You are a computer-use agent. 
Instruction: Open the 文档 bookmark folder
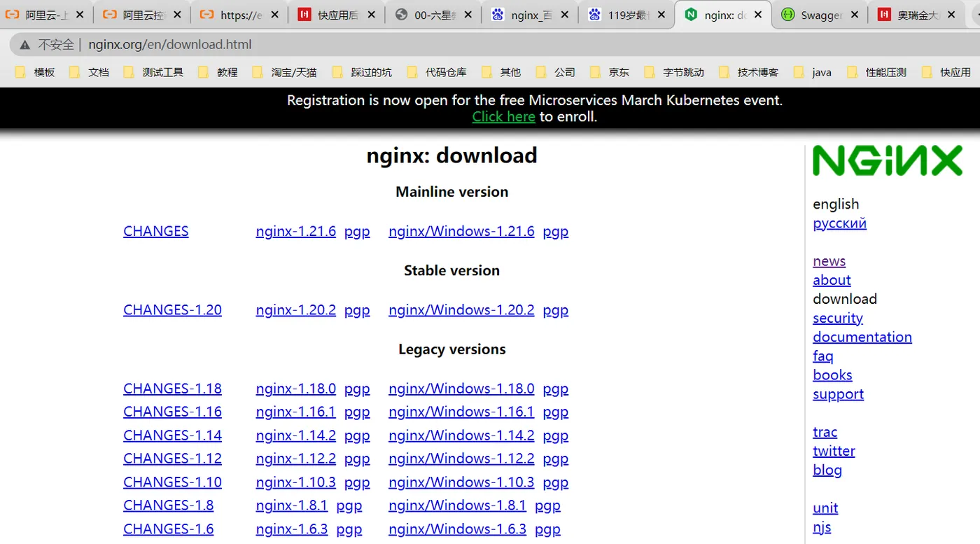click(x=89, y=72)
